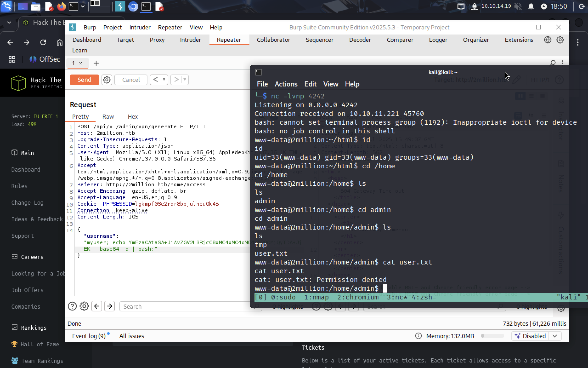Click previous match arrow in request search
Screen dimensions: 588x368
(x=96, y=306)
